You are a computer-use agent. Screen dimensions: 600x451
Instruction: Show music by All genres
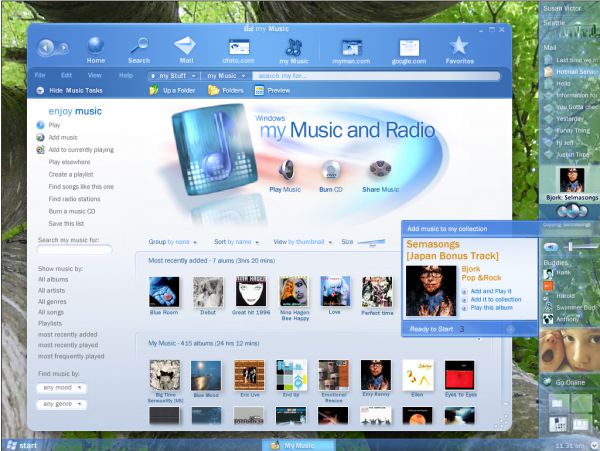[x=52, y=301]
